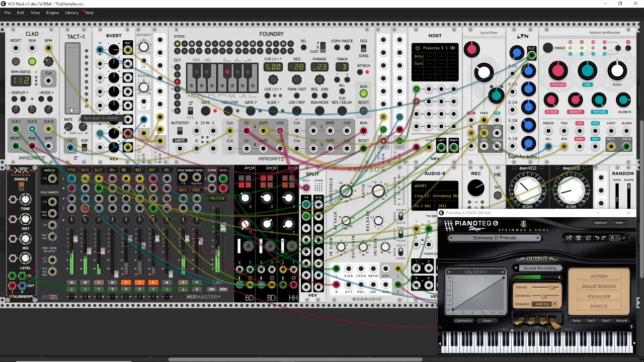This screenshot has width=644, height=362.
Task: Click the SCALE knob on BGA module
Action: (144, 88)
